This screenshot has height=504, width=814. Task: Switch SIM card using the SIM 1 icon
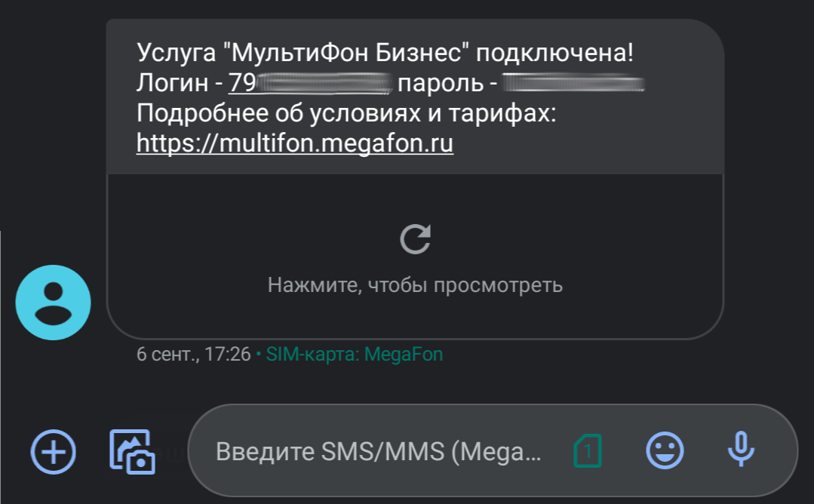[588, 451]
